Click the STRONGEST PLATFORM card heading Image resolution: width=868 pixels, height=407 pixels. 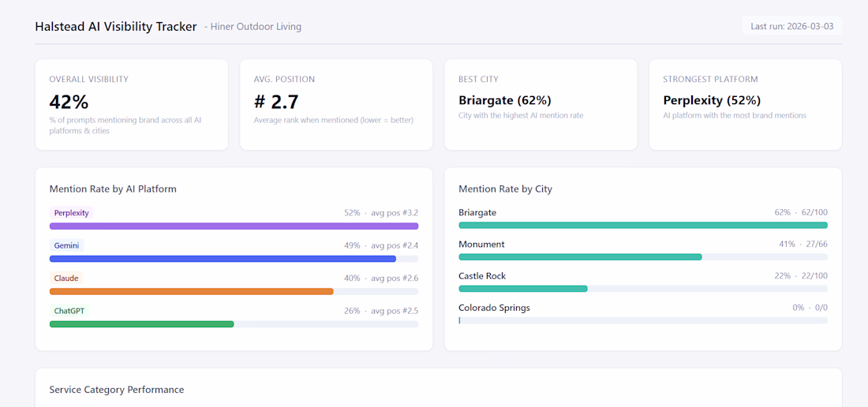point(711,79)
